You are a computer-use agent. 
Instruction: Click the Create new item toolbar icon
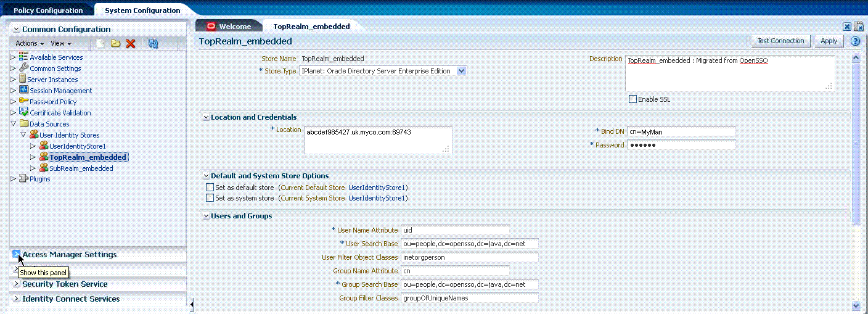coord(100,43)
